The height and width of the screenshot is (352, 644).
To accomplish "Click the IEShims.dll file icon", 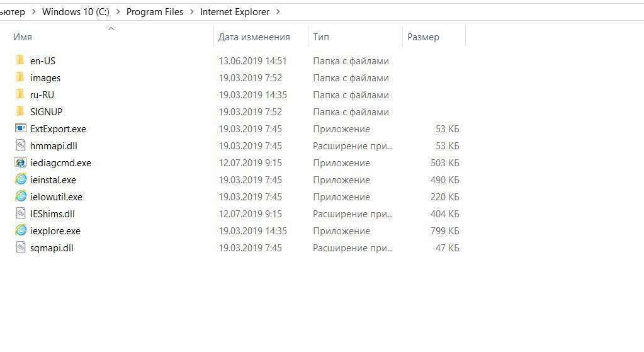I will click(21, 213).
